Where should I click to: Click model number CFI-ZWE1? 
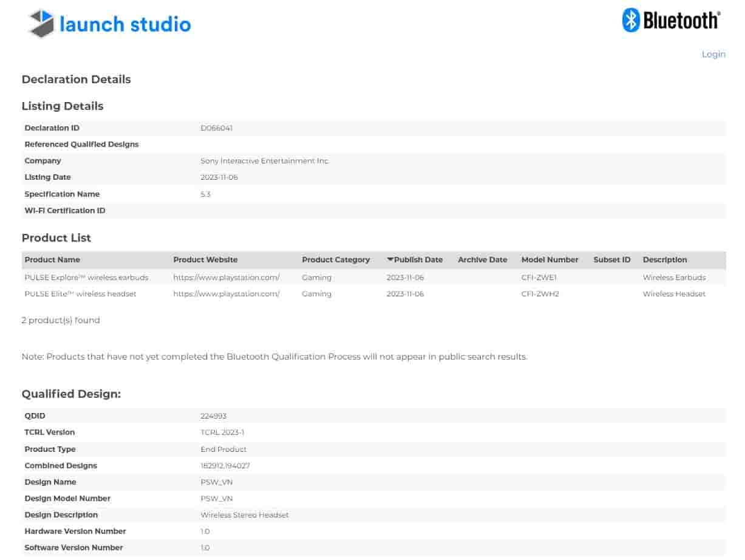point(539,277)
